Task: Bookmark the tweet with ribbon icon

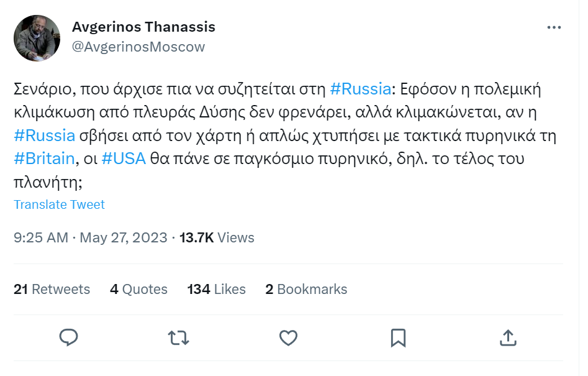Action: (398, 337)
